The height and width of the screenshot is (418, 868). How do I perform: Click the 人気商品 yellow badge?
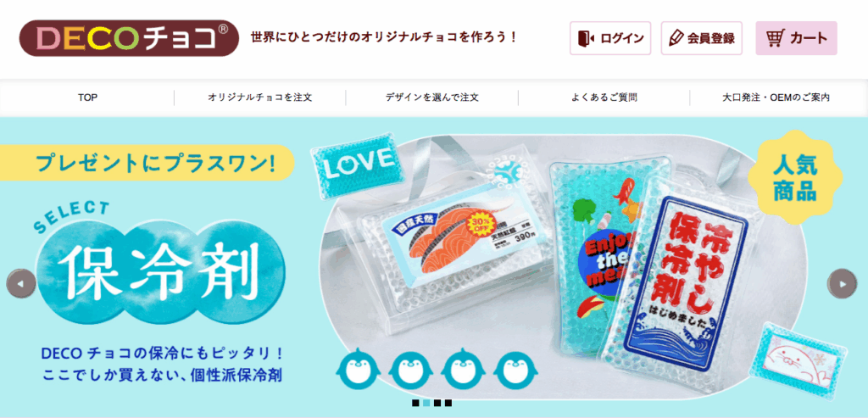795,177
